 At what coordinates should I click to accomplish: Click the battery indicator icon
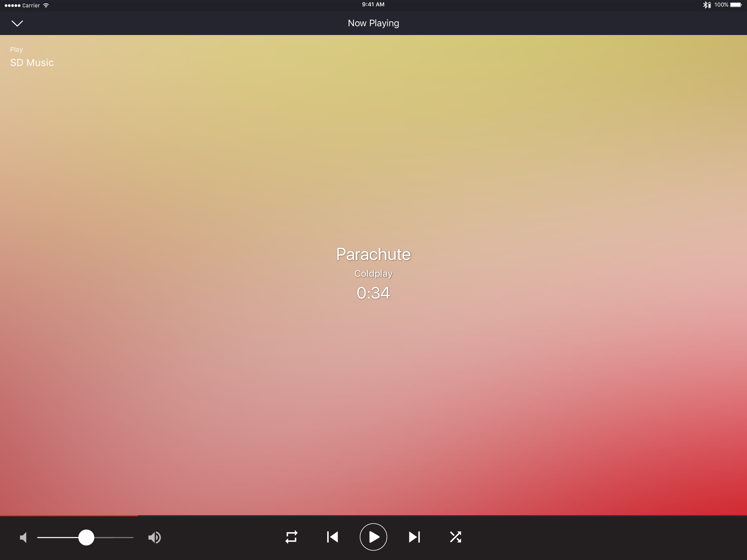(736, 5)
